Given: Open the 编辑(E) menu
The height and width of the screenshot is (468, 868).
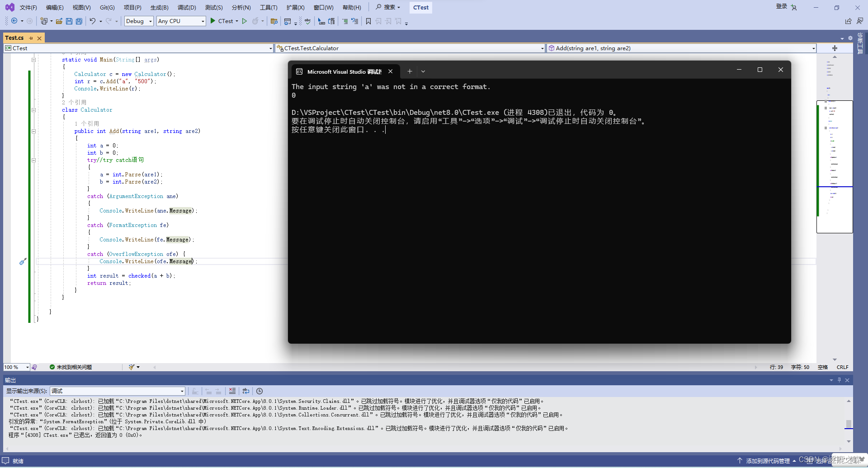Looking at the screenshot, I should click(x=55, y=7).
